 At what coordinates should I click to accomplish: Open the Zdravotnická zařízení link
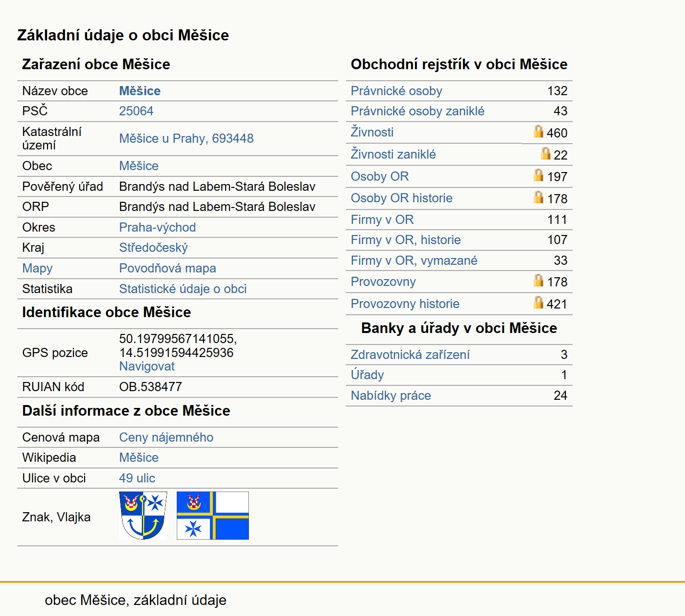click(410, 355)
